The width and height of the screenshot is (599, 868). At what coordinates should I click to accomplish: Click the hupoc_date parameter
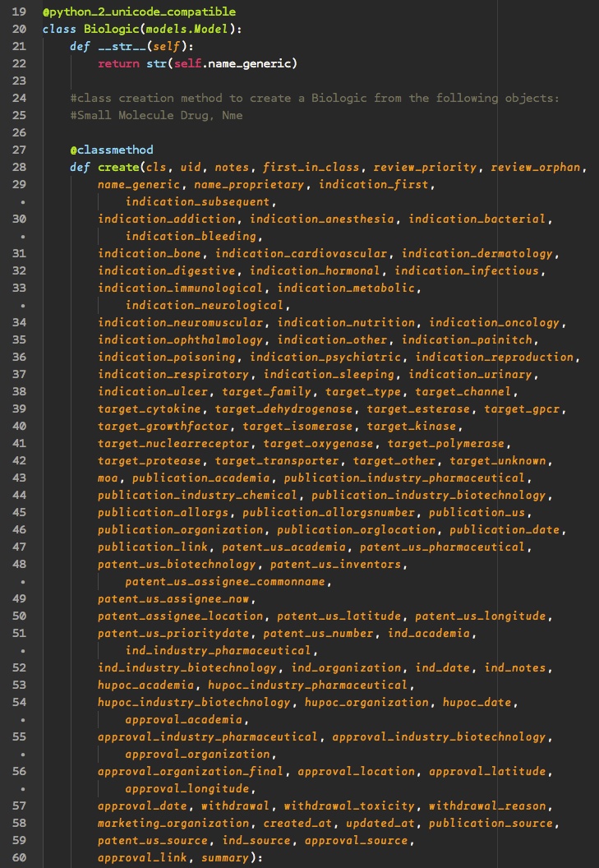(477, 702)
